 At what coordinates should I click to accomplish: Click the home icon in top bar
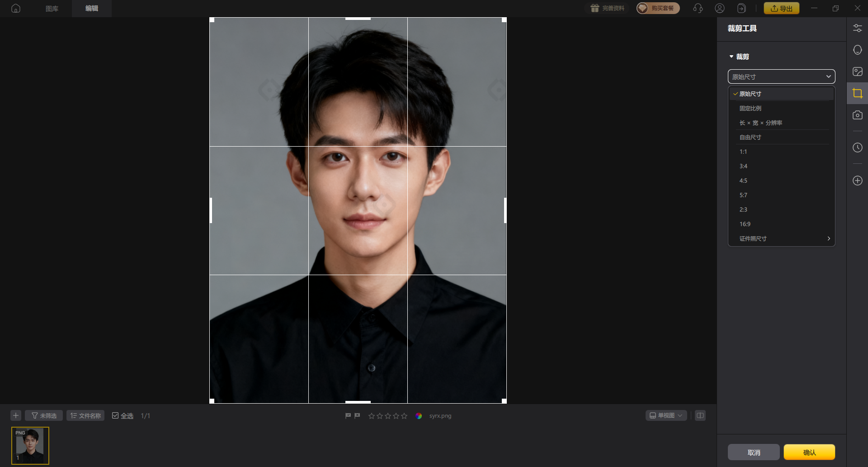point(16,8)
